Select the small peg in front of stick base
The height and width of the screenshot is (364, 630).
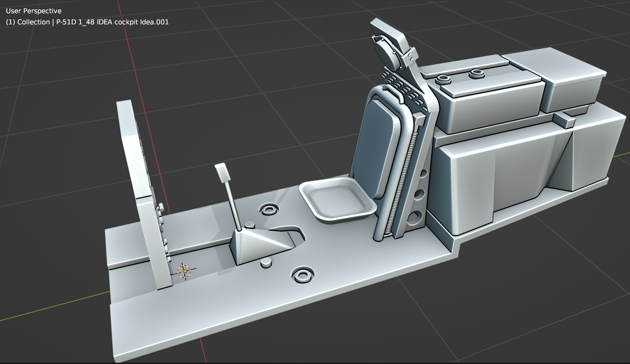pos(266,263)
